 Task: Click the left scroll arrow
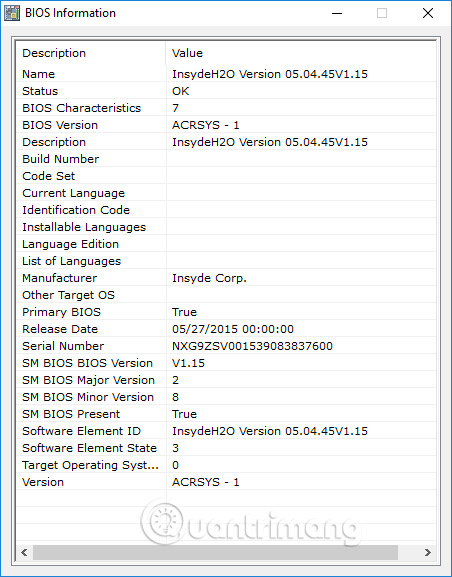tap(24, 552)
